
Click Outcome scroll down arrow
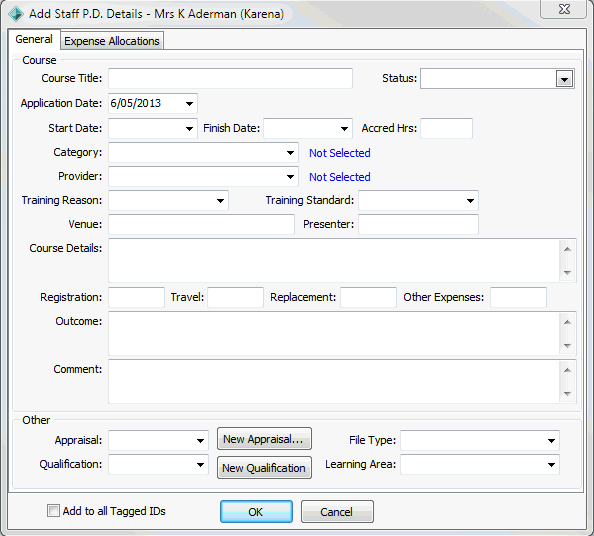click(x=567, y=346)
